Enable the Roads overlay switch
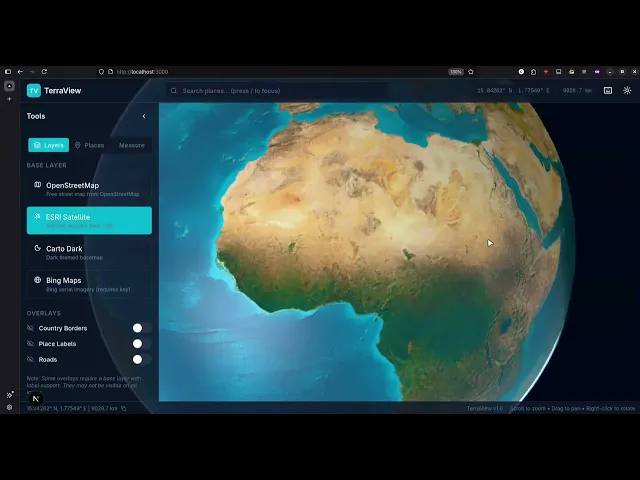 pyautogui.click(x=142, y=360)
